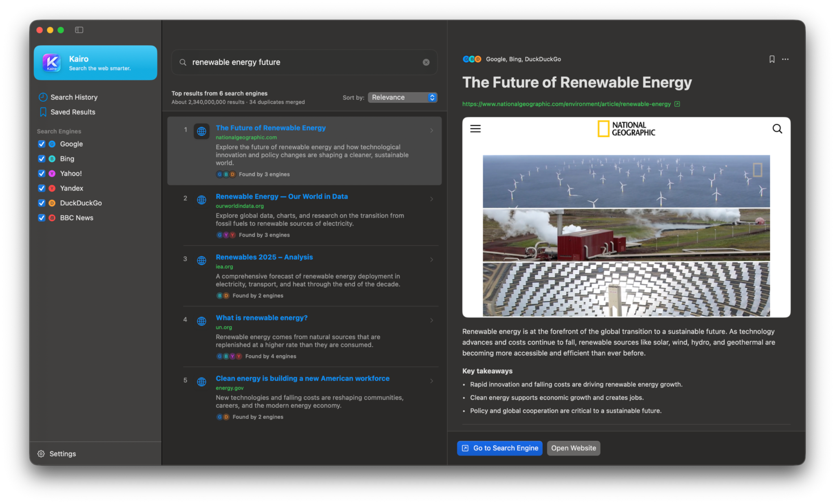Uncheck the Bing search engine checkbox
Image resolution: width=835 pixels, height=504 pixels.
(x=42, y=158)
